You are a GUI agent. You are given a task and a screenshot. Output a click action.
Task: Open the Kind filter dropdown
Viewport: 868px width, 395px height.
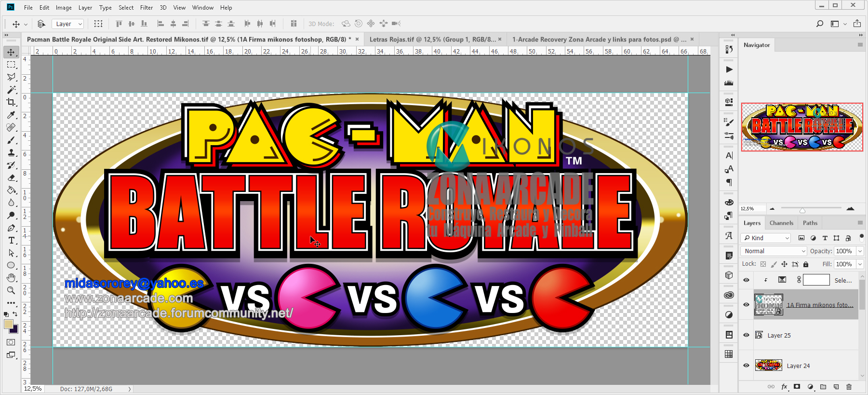(766, 238)
